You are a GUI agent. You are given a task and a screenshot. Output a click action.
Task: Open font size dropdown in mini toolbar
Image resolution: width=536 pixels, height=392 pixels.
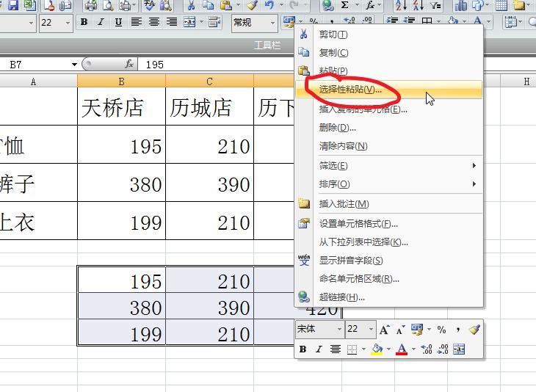371,329
